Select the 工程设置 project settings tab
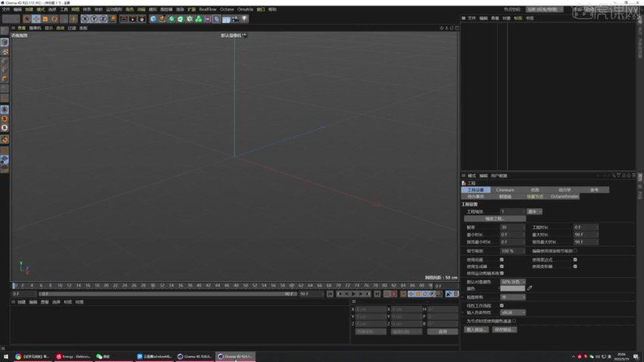 click(476, 190)
